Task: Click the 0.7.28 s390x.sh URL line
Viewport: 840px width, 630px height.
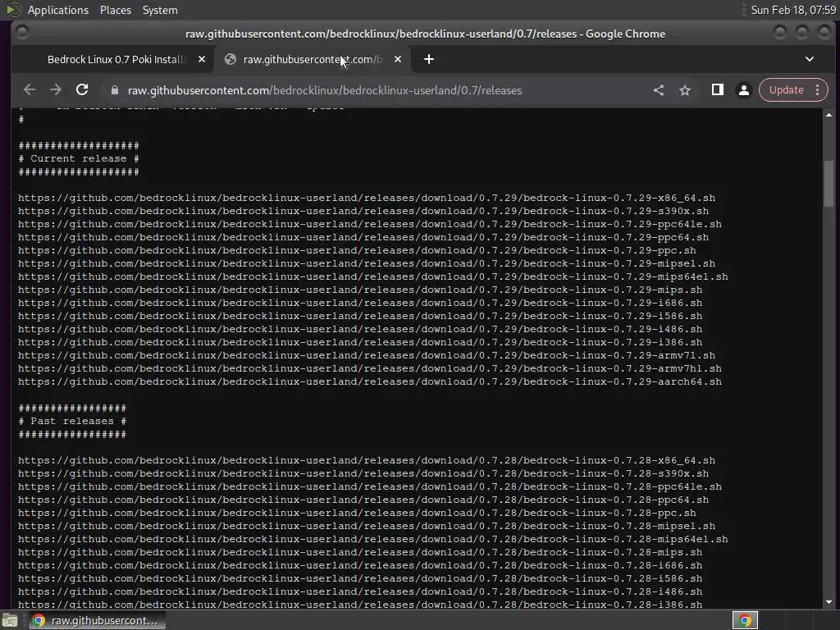Action: pyautogui.click(x=363, y=473)
